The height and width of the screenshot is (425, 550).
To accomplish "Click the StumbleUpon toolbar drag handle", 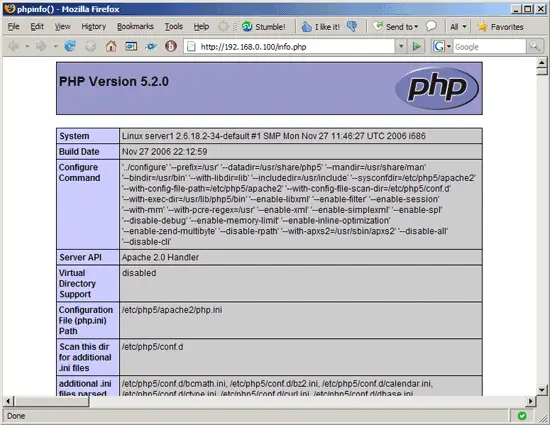I will (x=235, y=27).
